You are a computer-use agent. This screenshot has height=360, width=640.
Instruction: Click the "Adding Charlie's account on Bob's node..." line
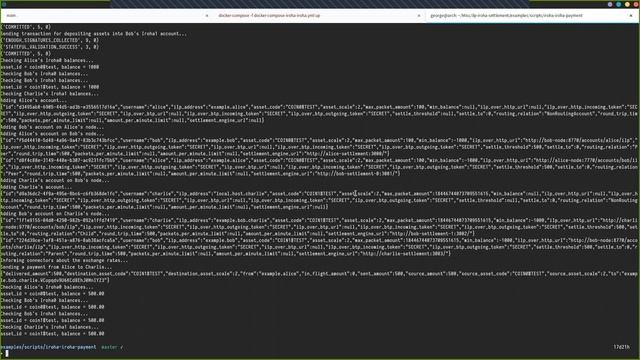click(55, 180)
